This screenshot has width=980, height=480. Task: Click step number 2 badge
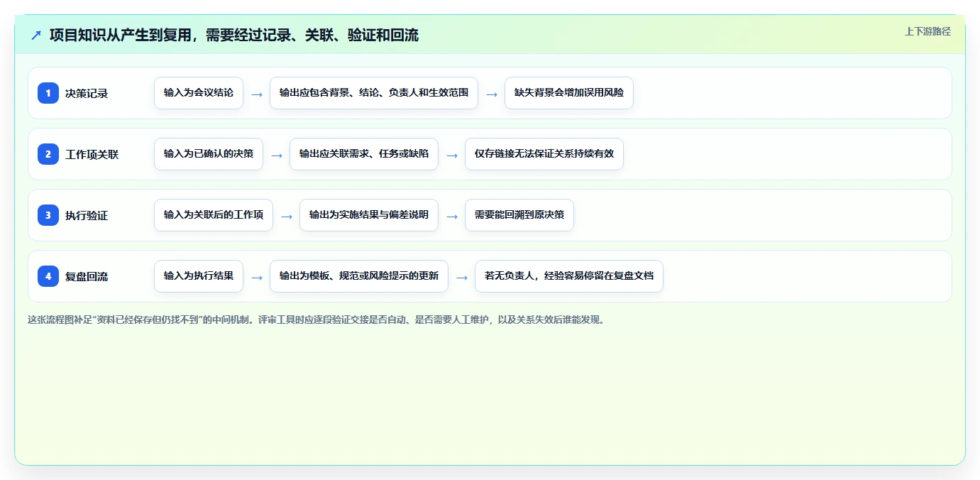point(48,154)
